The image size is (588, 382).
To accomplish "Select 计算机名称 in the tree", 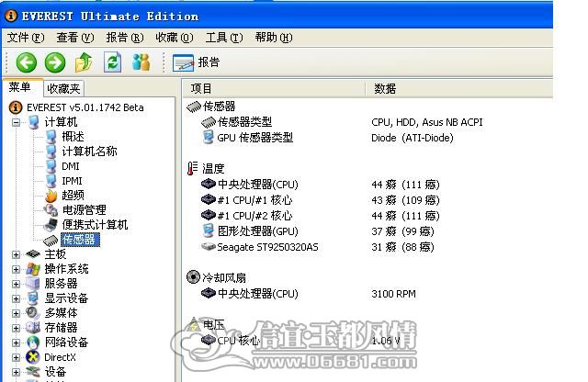I will coord(89,152).
